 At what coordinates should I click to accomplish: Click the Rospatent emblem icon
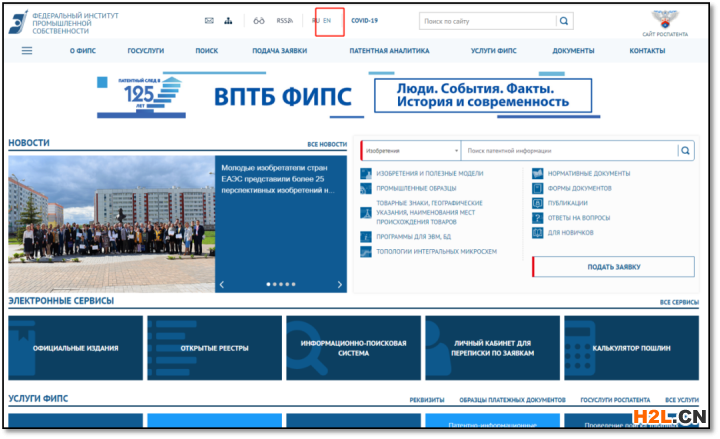coord(664,18)
